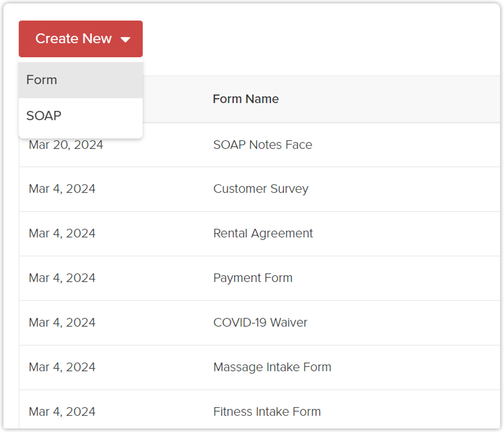Select Form from the Create New menu

[x=42, y=80]
